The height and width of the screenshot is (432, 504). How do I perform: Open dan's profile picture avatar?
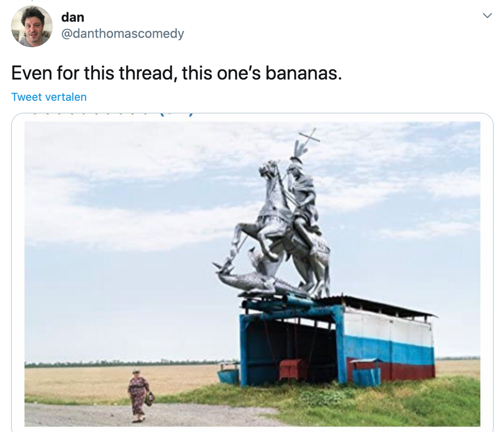coord(31,26)
